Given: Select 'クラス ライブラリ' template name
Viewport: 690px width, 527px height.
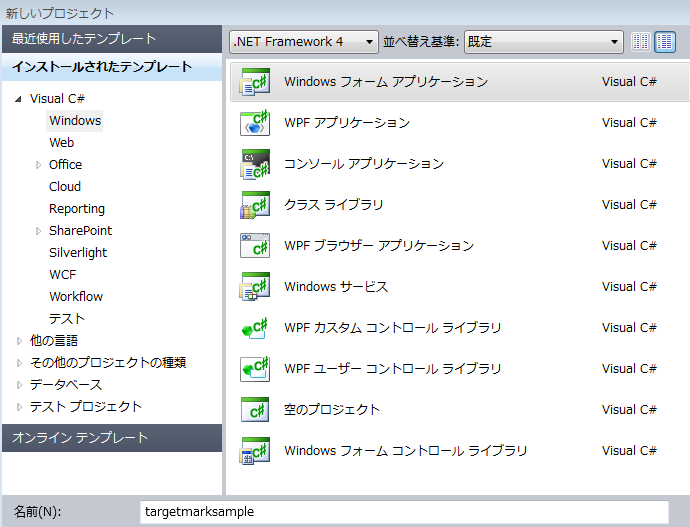Looking at the screenshot, I should tap(334, 205).
